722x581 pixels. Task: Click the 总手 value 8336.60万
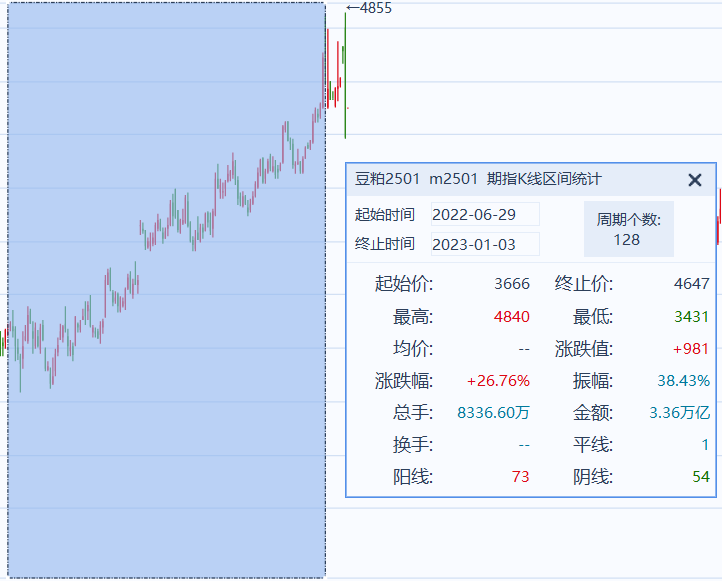pos(493,413)
